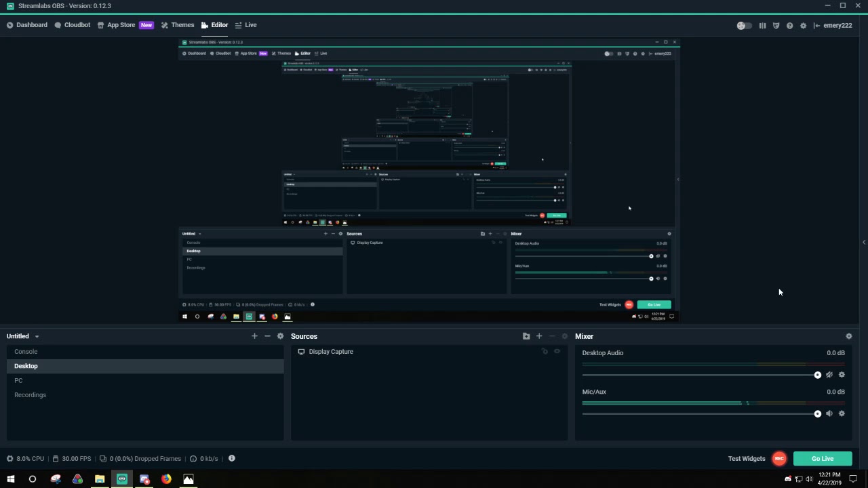Select the Console scene
This screenshot has height=488, width=868.
(x=145, y=352)
